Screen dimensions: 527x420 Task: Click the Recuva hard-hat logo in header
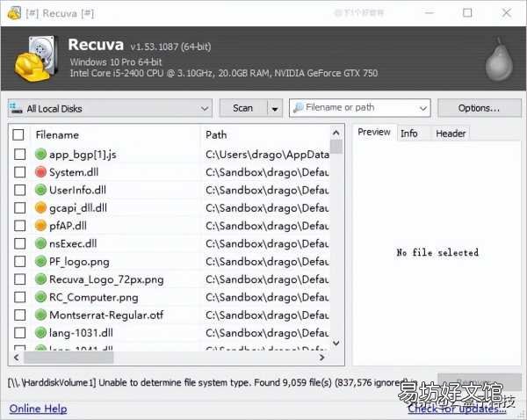[35, 59]
